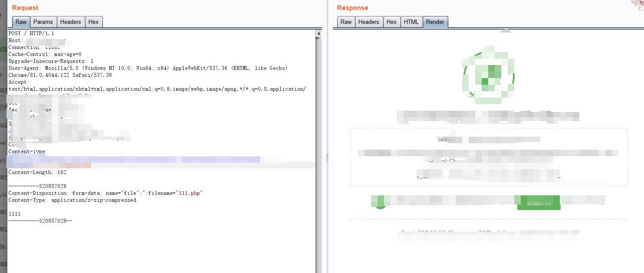The height and width of the screenshot is (273, 644).
Task: Click the request pane scroll-up arrow
Action: (319, 33)
